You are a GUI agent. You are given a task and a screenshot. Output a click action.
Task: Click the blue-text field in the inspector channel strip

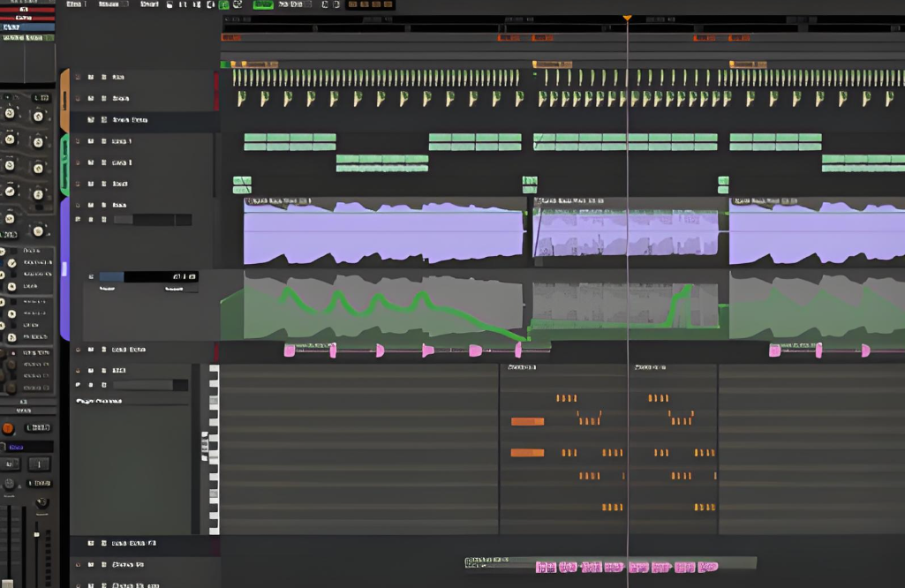click(x=27, y=447)
